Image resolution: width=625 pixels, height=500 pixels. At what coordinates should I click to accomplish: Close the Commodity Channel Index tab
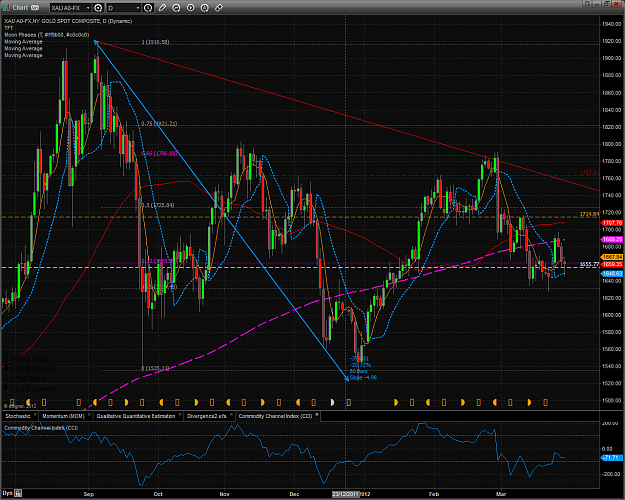317,415
